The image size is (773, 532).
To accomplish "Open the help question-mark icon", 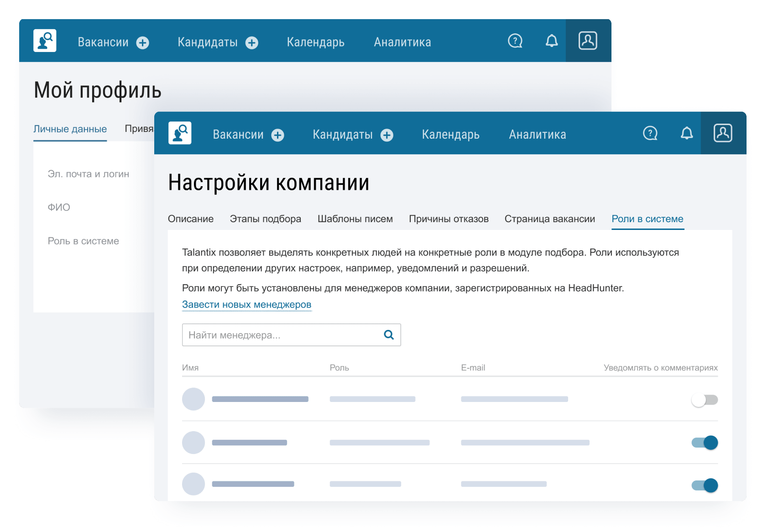I will tap(650, 133).
